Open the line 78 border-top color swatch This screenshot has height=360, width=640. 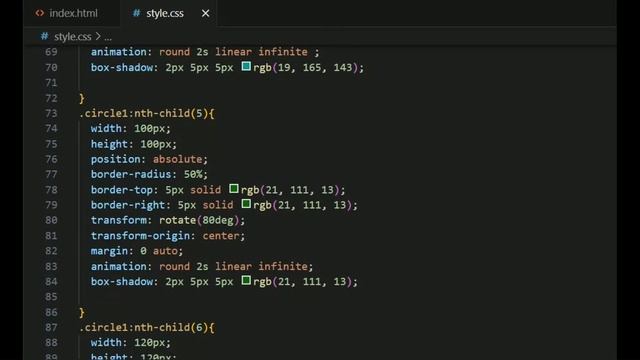coord(233,189)
